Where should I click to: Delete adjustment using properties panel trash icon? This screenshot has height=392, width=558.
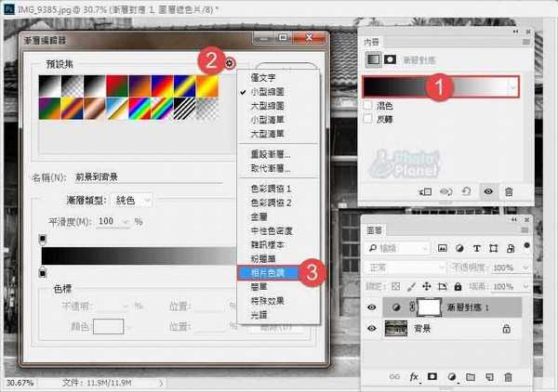click(x=509, y=191)
